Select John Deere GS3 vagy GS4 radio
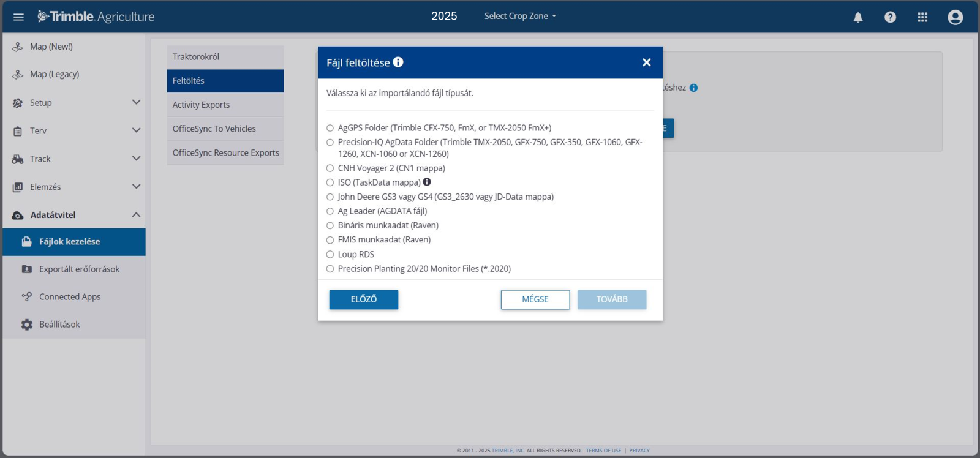The width and height of the screenshot is (980, 458). point(330,197)
